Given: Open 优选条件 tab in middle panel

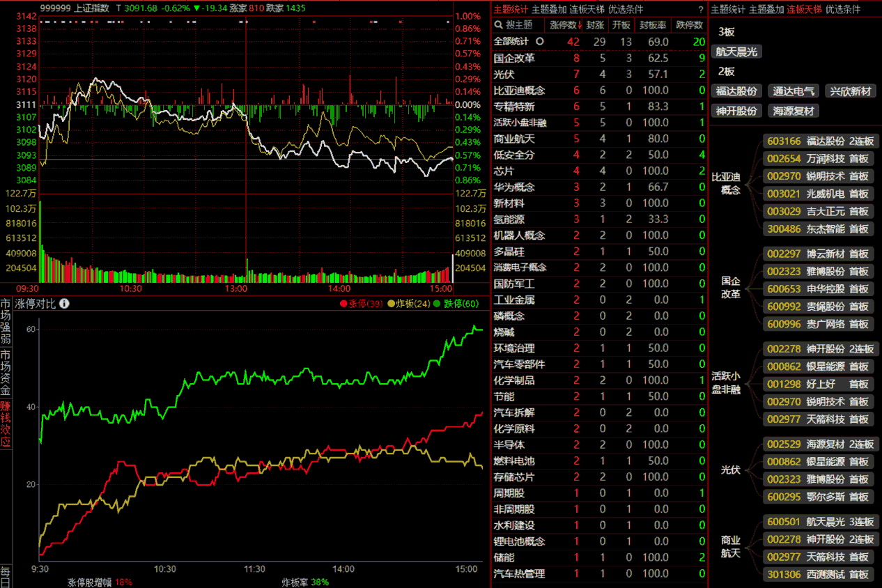Looking at the screenshot, I should click(626, 10).
